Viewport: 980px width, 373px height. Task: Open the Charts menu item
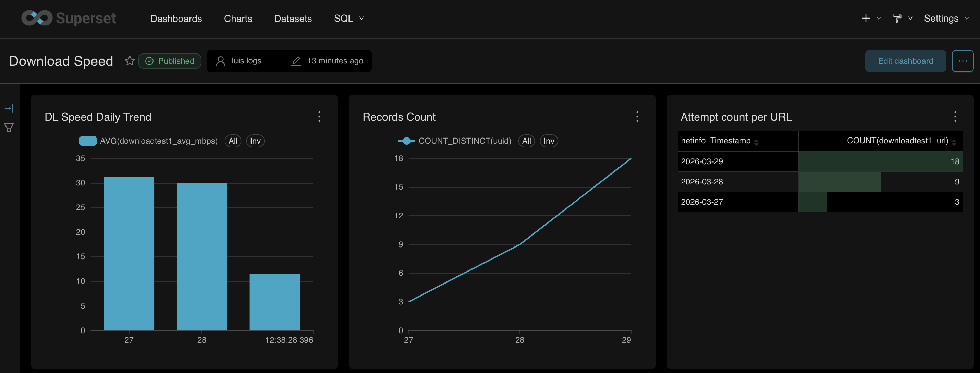coord(238,18)
